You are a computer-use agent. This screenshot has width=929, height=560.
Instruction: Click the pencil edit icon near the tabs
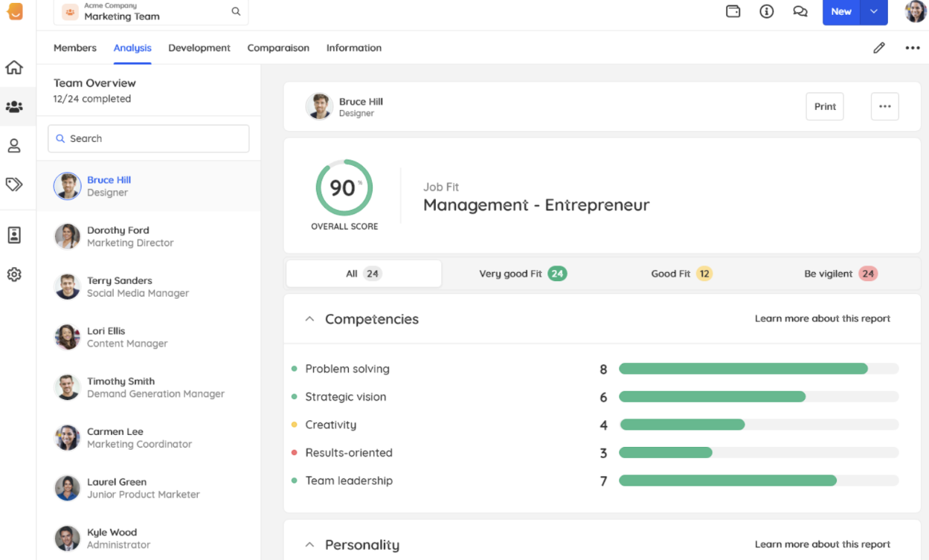878,47
